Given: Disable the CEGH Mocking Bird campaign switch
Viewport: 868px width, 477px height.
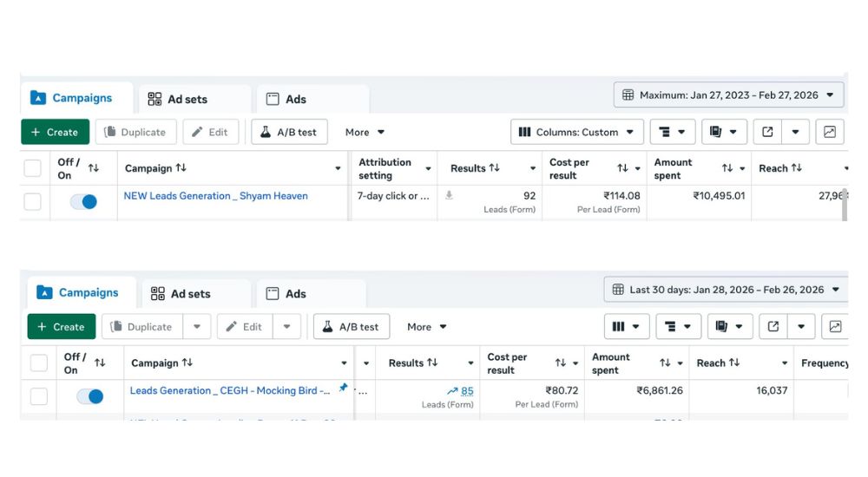Looking at the screenshot, I should pyautogui.click(x=89, y=396).
